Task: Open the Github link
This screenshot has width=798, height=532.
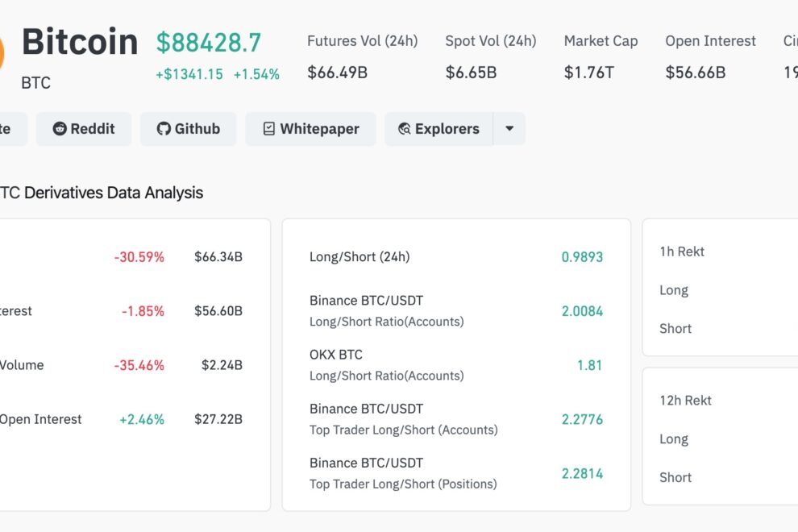Action: point(188,128)
